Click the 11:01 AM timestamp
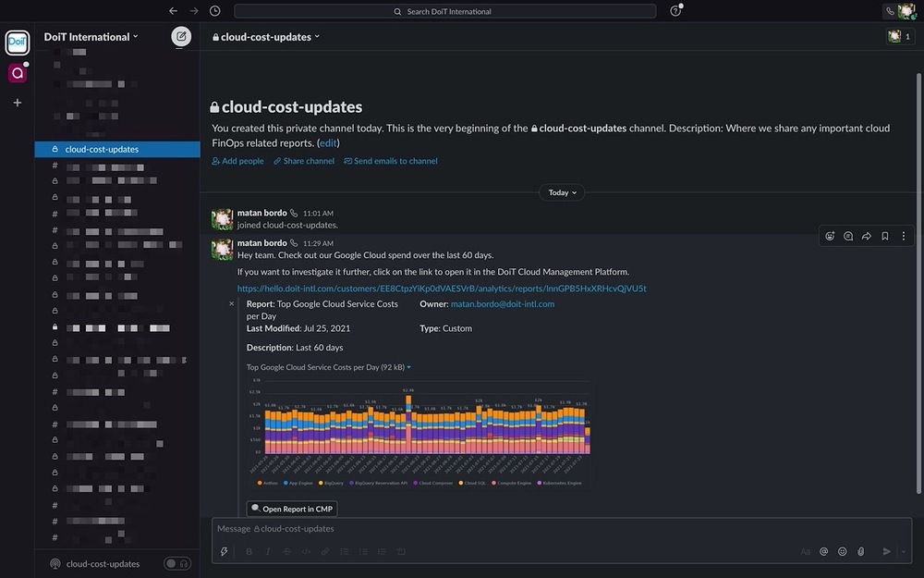The height and width of the screenshot is (578, 924). point(318,213)
